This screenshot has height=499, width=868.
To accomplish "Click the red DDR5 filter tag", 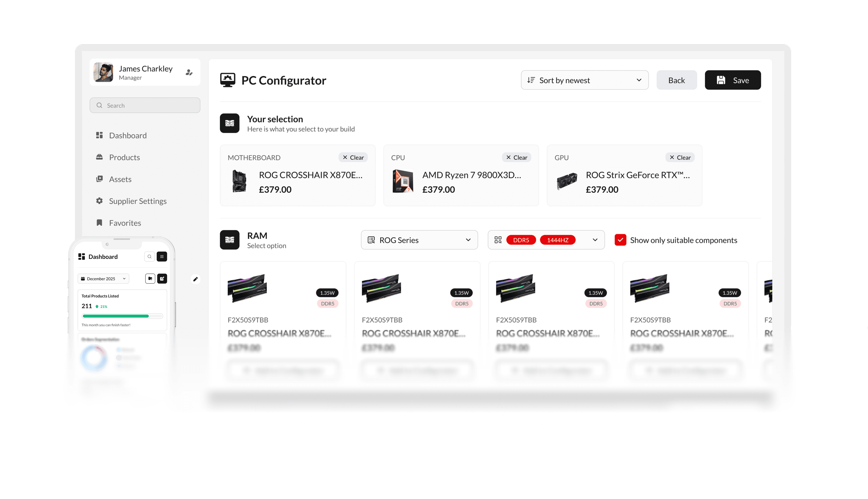I will point(521,240).
